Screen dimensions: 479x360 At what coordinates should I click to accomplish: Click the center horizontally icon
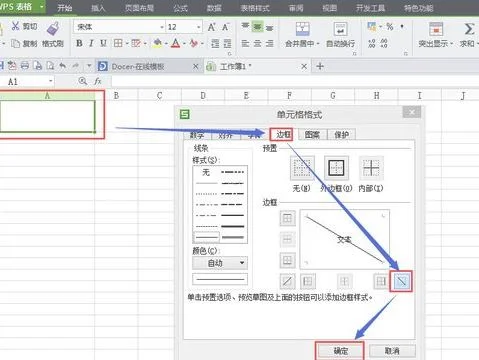pos(258,43)
